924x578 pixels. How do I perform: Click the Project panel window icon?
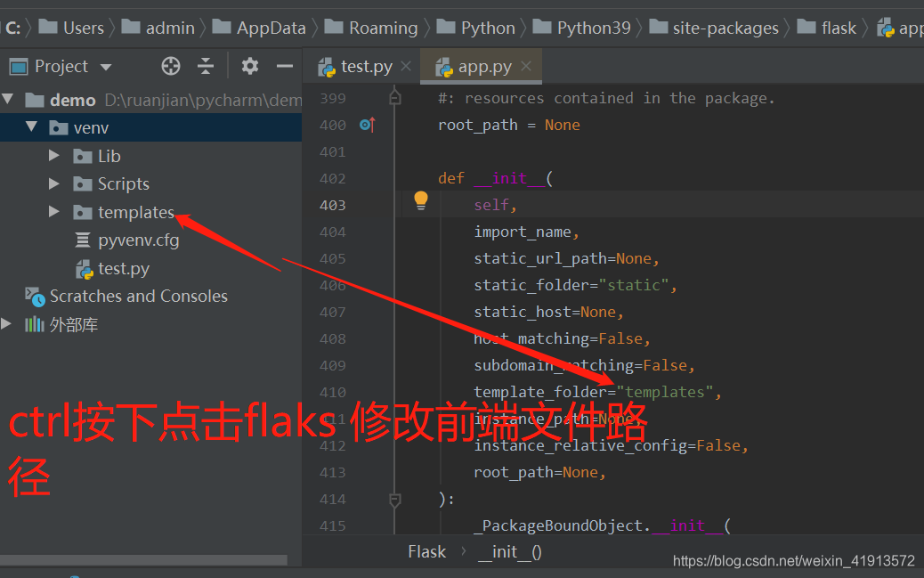coord(19,67)
